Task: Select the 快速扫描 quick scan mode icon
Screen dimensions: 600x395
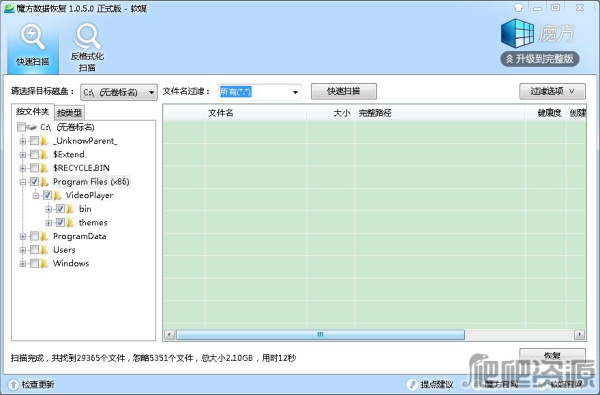Action: point(33,37)
